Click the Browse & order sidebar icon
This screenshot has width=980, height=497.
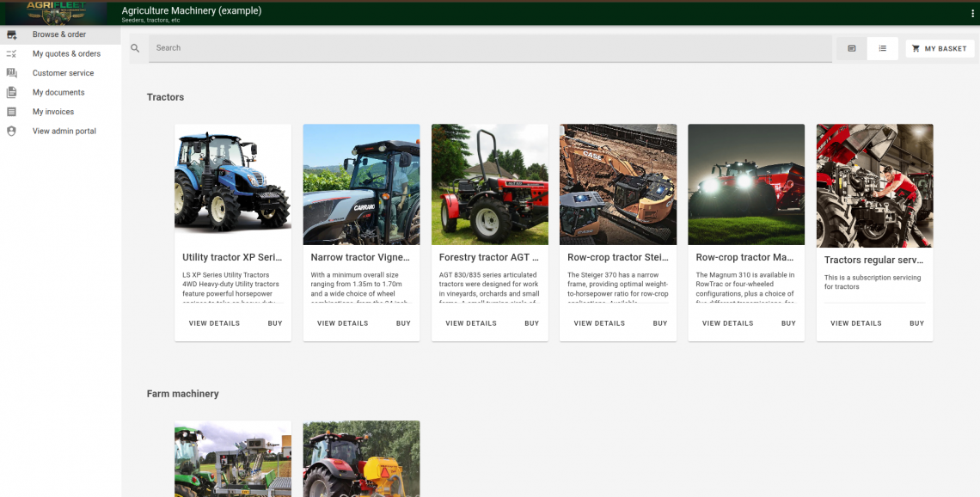click(11, 34)
